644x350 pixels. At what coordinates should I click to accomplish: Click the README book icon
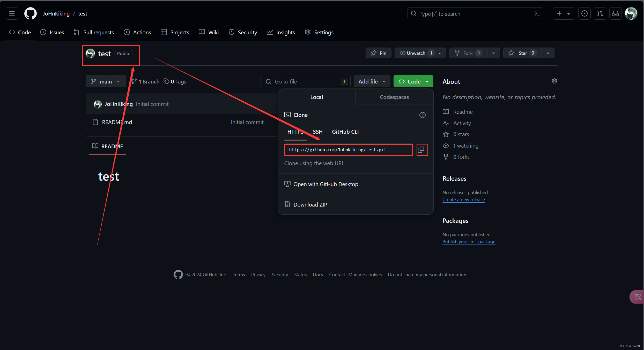tap(94, 146)
